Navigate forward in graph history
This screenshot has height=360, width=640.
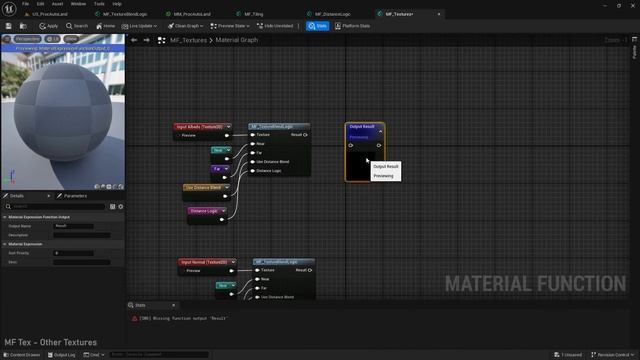pos(147,40)
